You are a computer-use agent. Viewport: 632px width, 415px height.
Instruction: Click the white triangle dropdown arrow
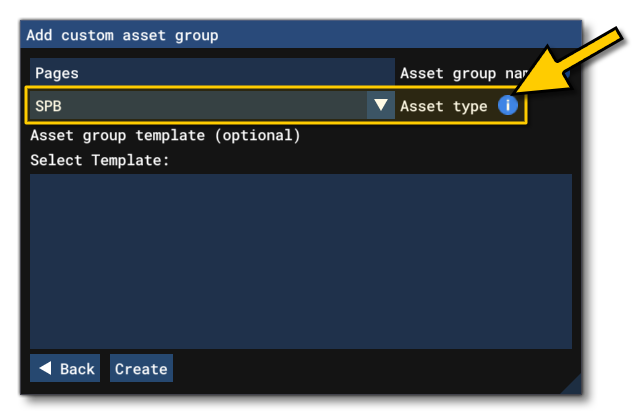click(380, 105)
